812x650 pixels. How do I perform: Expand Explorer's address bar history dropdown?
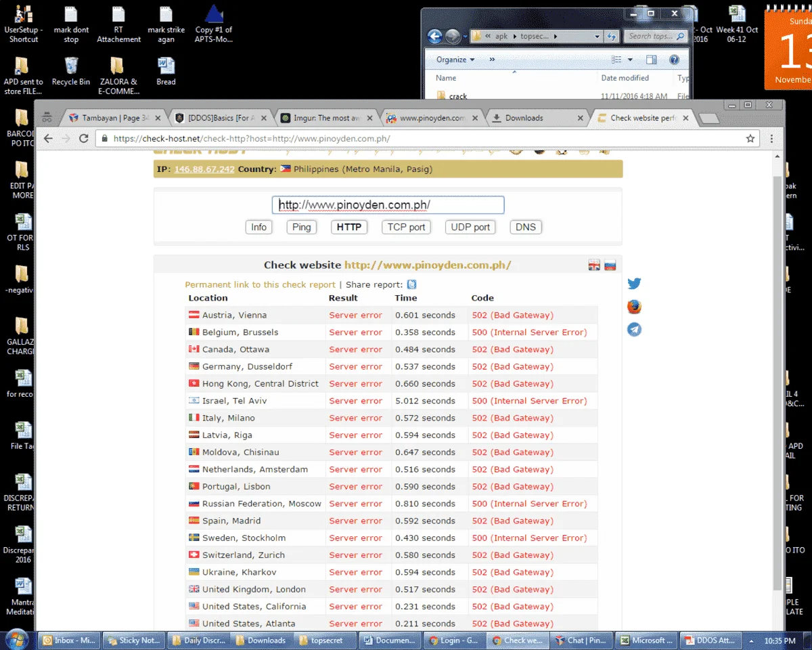click(597, 37)
